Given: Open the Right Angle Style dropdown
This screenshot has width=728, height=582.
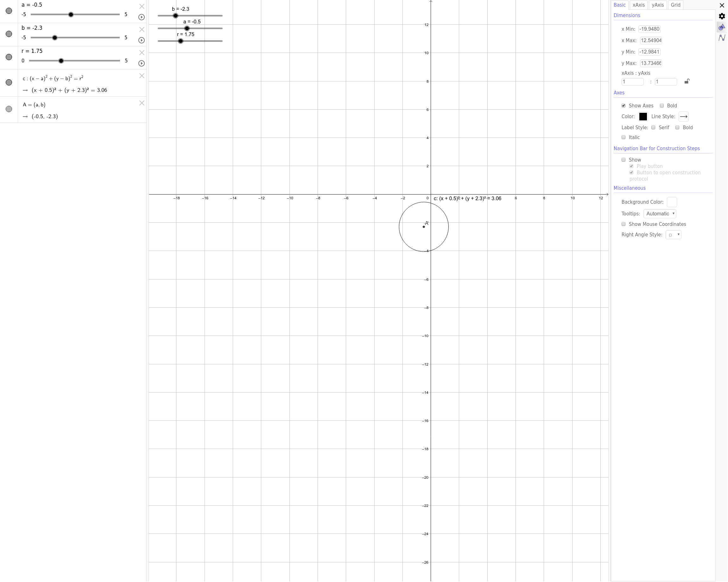Looking at the screenshot, I should coord(673,234).
